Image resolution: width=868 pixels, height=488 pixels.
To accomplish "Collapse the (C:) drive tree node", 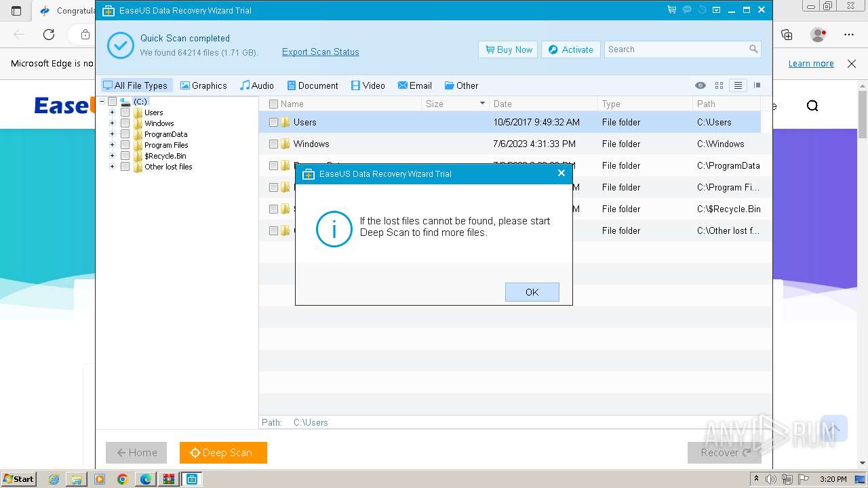I will 102,102.
